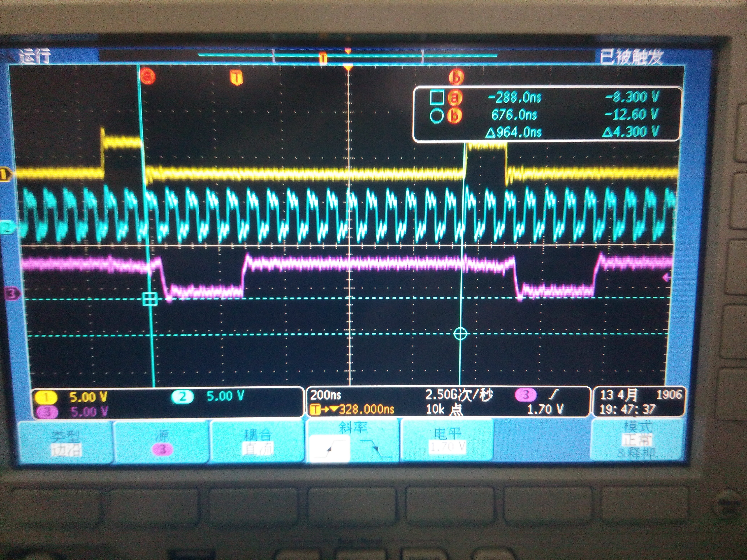Image resolution: width=747 pixels, height=560 pixels.
Task: Click the circle cursor b intersection marker
Action: pyautogui.click(x=460, y=334)
